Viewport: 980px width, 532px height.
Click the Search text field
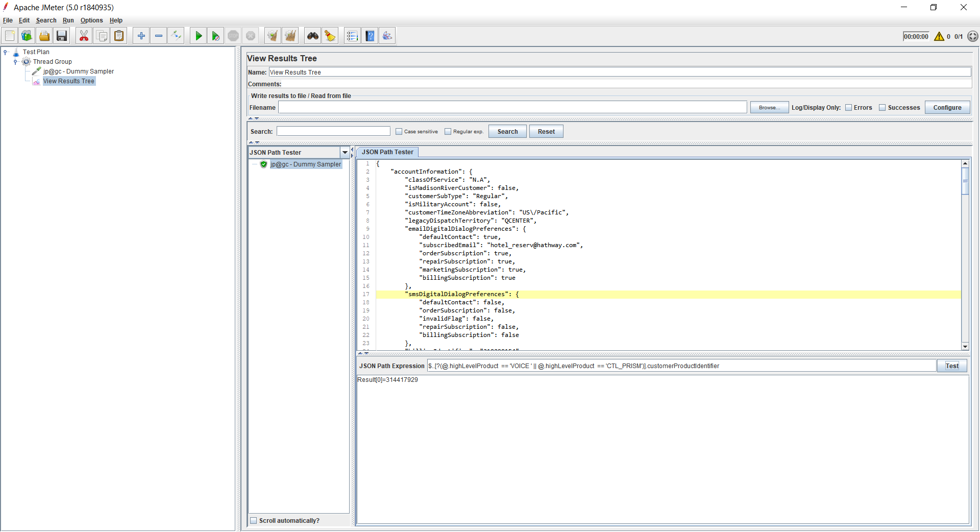(333, 132)
